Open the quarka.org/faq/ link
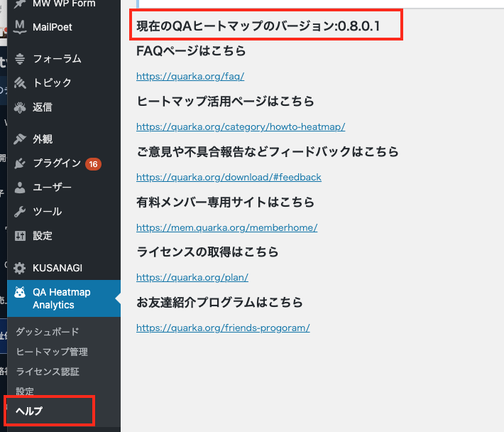The width and height of the screenshot is (504, 432). 190,76
